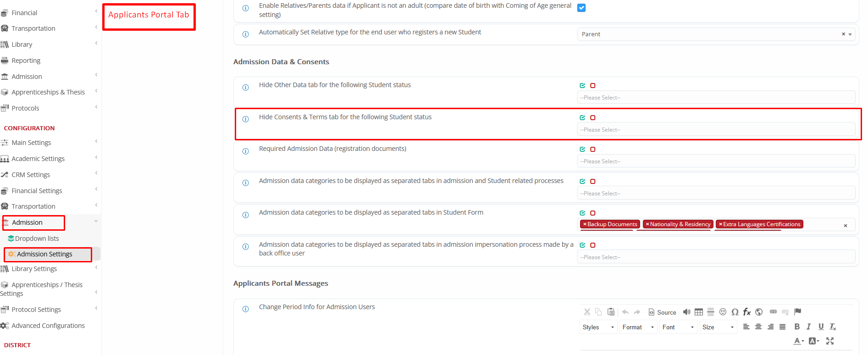
Task: Apply underline formatting in editor
Action: (821, 327)
